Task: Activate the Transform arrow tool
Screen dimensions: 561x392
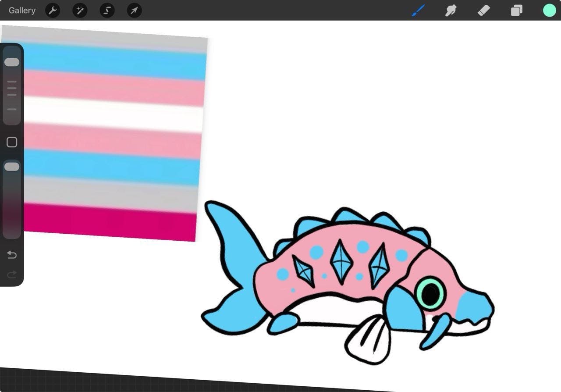Action: tap(134, 11)
